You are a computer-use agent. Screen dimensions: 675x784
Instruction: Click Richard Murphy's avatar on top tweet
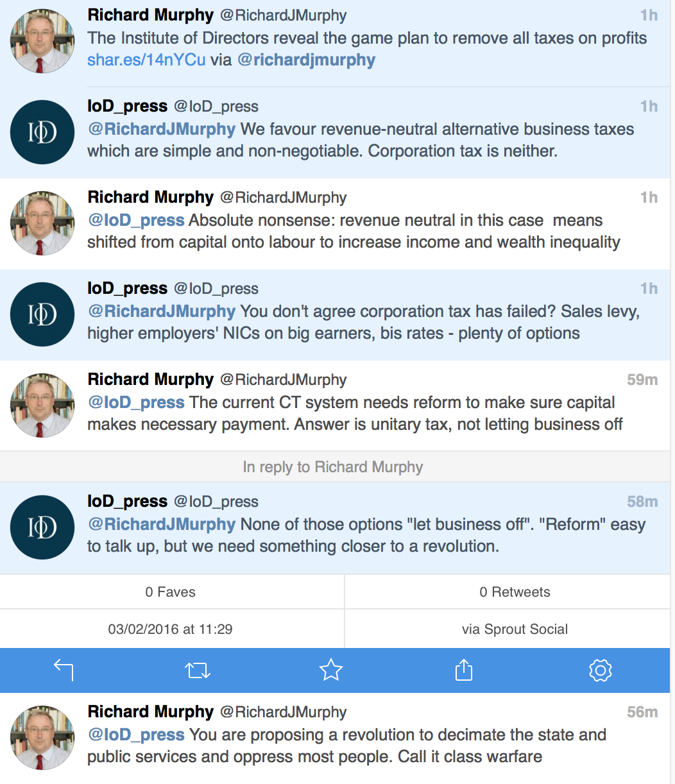pyautogui.click(x=42, y=41)
